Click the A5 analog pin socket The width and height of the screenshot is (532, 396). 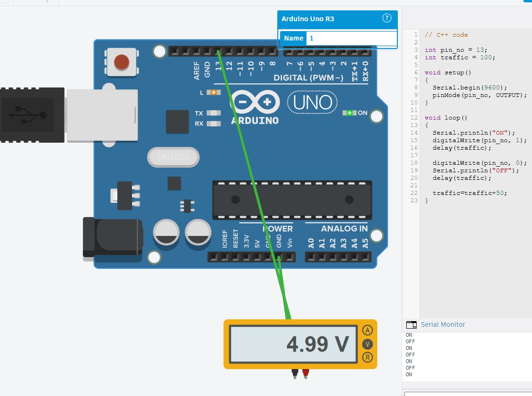tap(365, 257)
